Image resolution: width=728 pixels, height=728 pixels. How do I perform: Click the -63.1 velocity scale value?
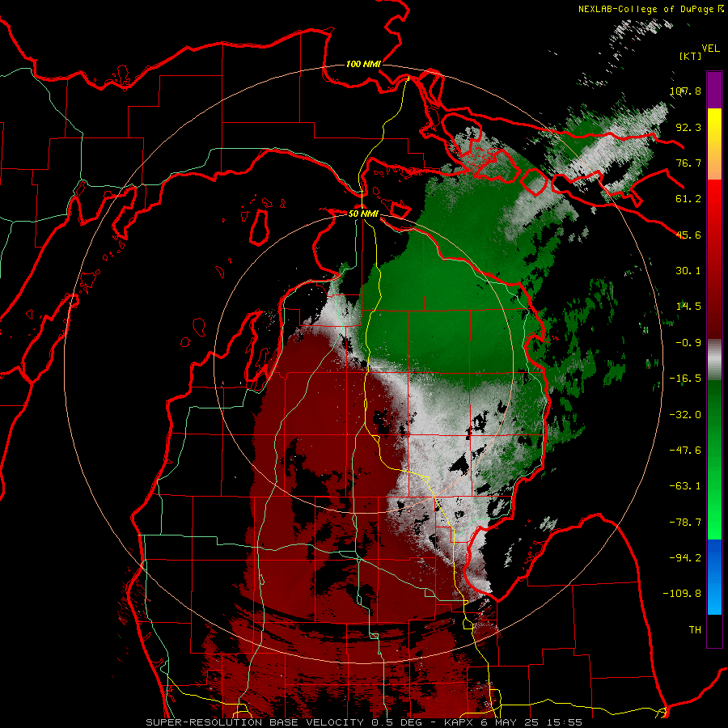[685, 486]
